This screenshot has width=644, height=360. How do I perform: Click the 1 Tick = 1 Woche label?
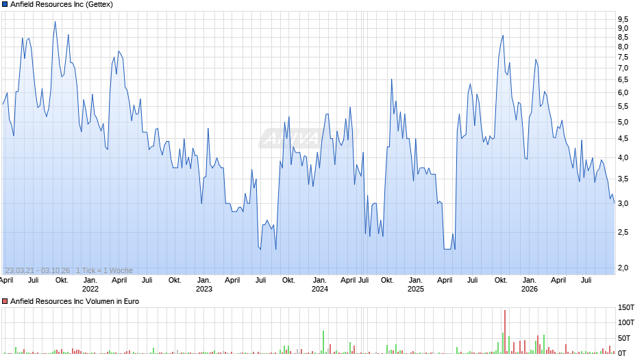pyautogui.click(x=104, y=270)
